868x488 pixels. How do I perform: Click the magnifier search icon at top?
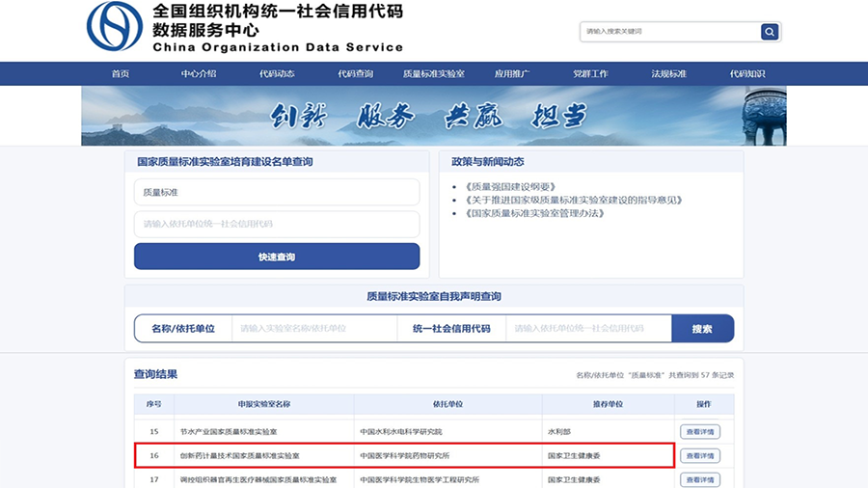click(x=769, y=32)
